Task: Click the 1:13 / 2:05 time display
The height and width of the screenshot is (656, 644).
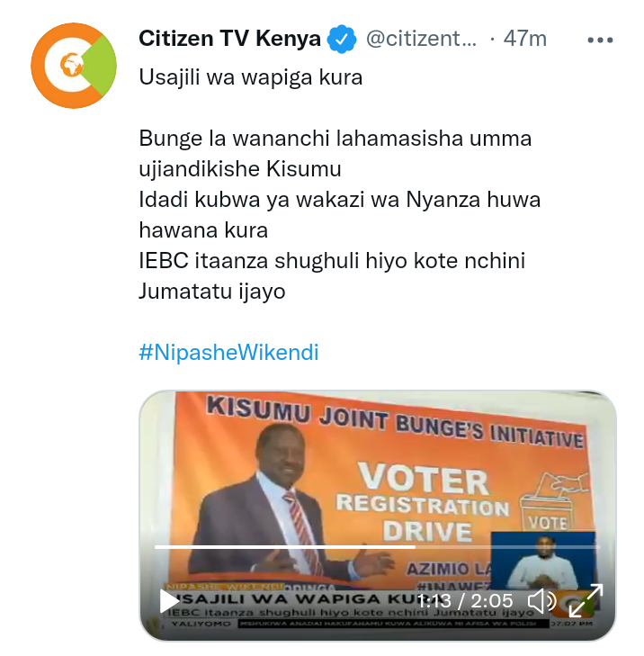Action: 465,601
